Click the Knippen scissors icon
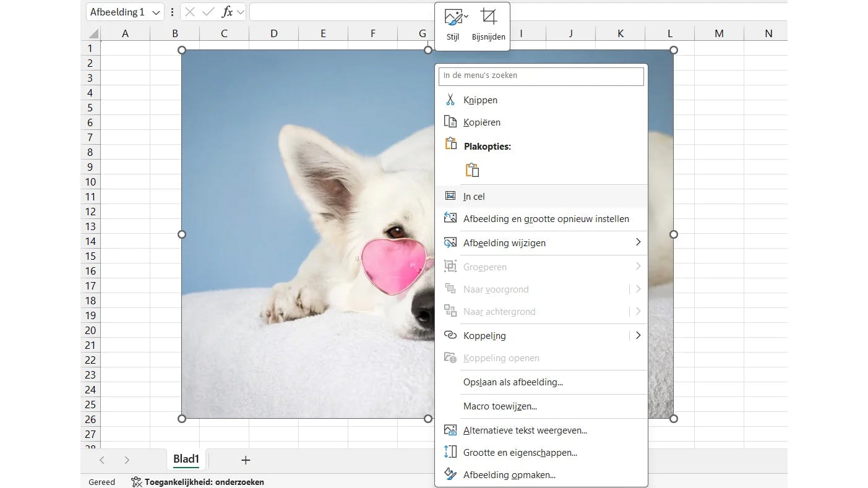The image size is (868, 488). click(x=450, y=100)
